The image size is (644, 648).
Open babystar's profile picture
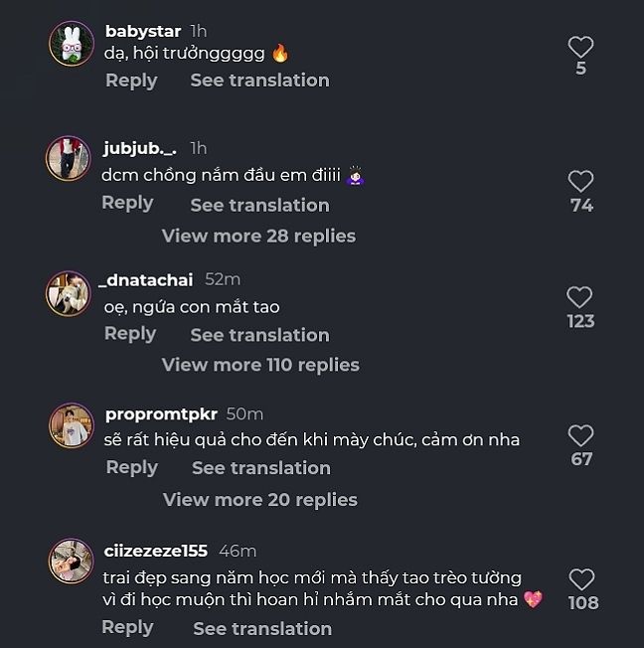tap(72, 44)
